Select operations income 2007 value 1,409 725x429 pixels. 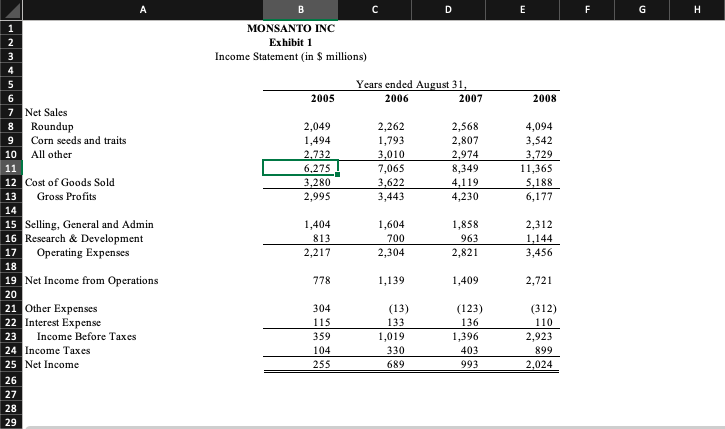point(465,280)
